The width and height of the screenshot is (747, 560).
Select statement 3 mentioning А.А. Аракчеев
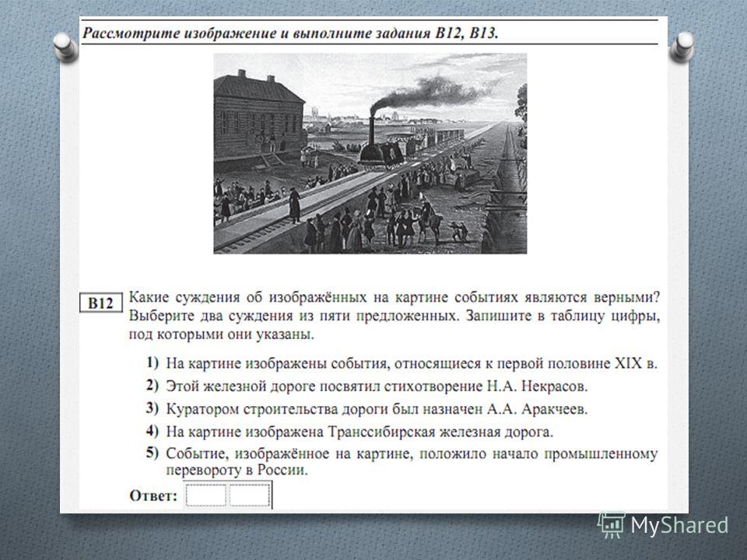pyautogui.click(x=366, y=409)
